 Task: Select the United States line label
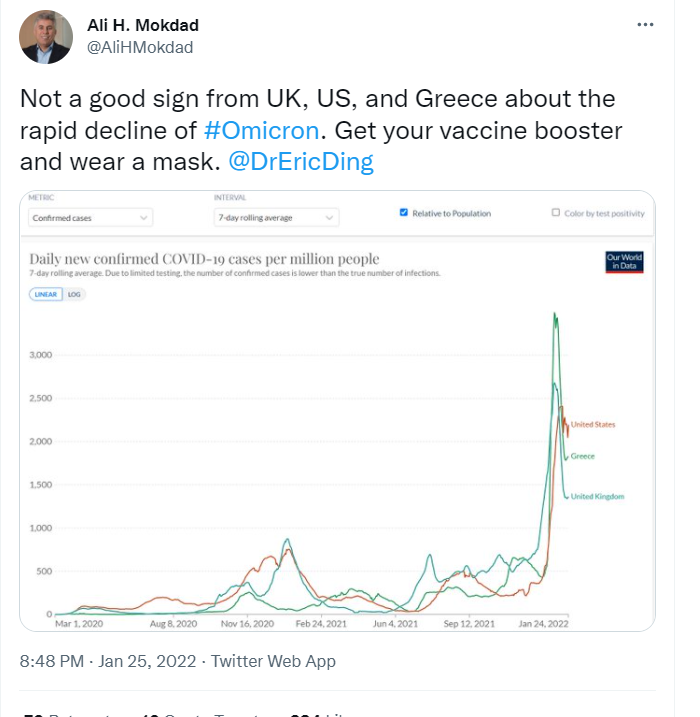coord(593,425)
